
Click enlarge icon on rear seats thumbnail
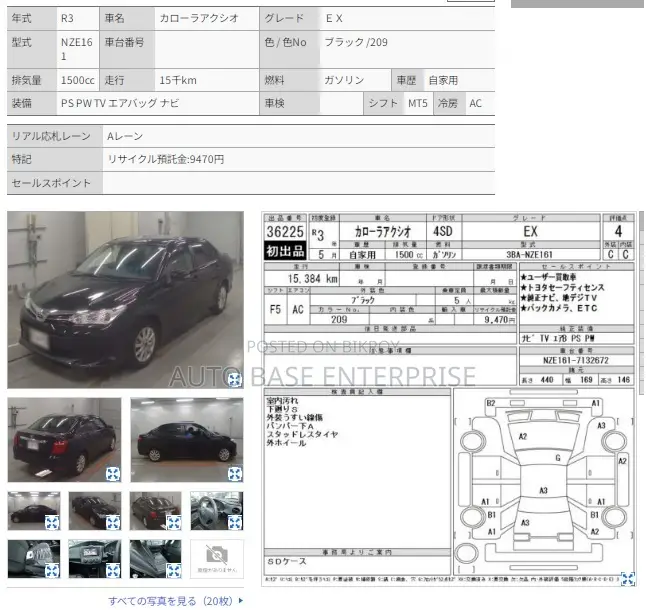click(174, 571)
